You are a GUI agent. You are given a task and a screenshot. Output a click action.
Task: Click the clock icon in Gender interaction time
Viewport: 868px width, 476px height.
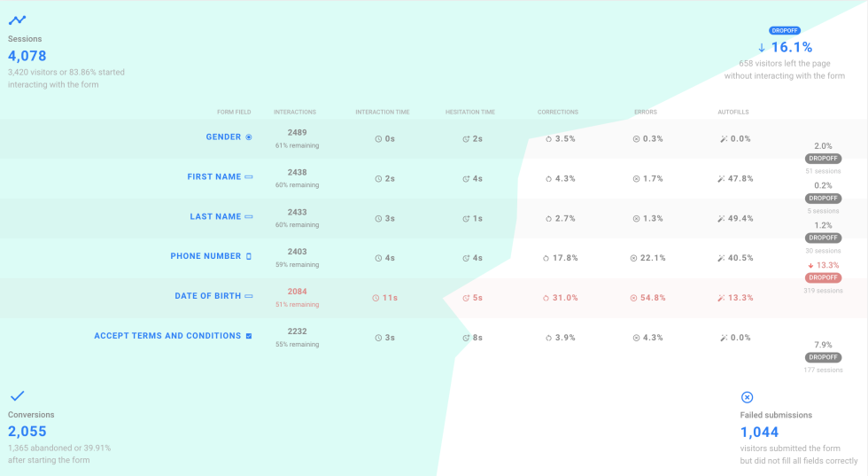click(x=379, y=139)
